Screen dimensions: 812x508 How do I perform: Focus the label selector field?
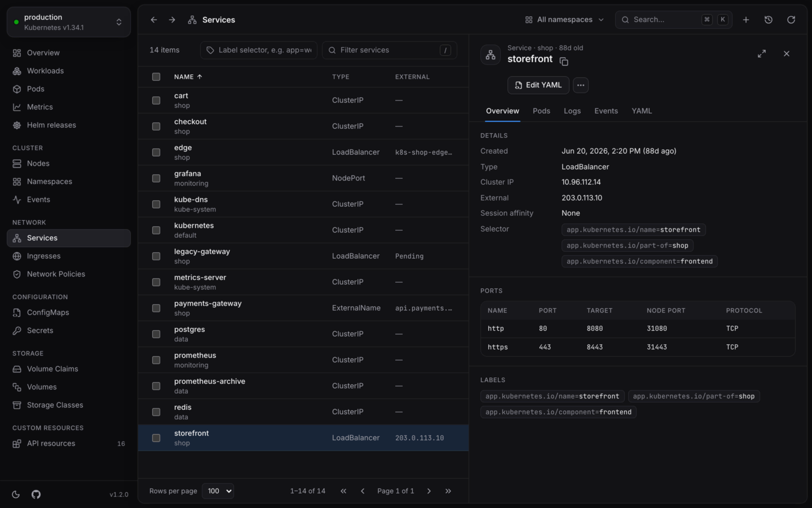(259, 50)
